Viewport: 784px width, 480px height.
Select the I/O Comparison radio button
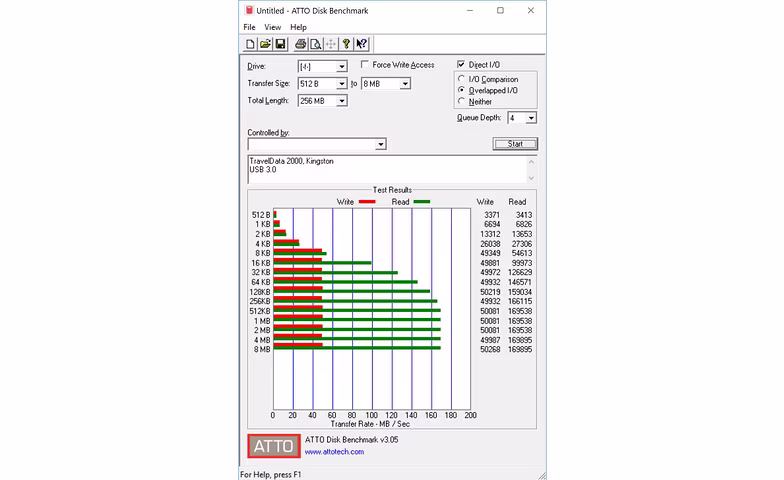[462, 79]
